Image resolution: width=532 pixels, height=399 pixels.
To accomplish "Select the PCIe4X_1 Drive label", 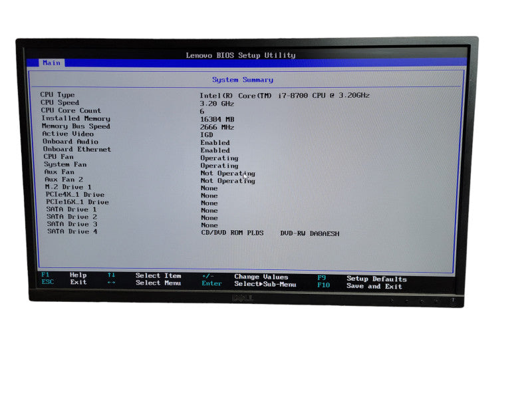I will pyautogui.click(x=75, y=194).
